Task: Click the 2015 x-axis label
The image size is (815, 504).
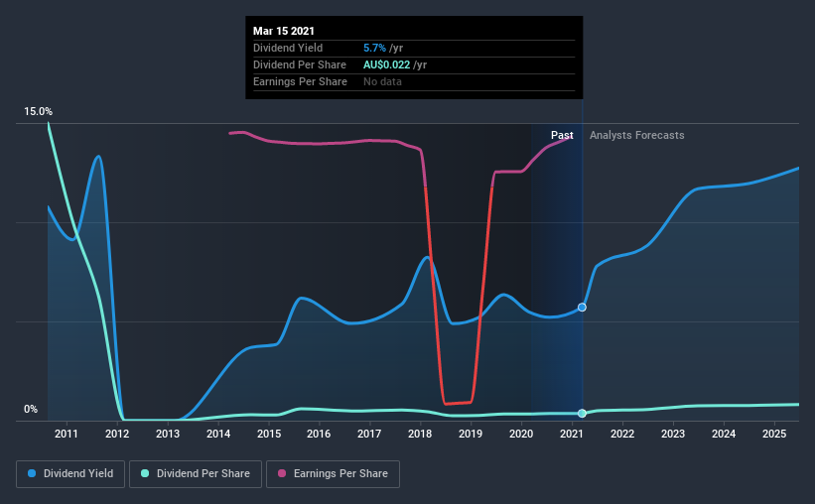Action: 269,434
